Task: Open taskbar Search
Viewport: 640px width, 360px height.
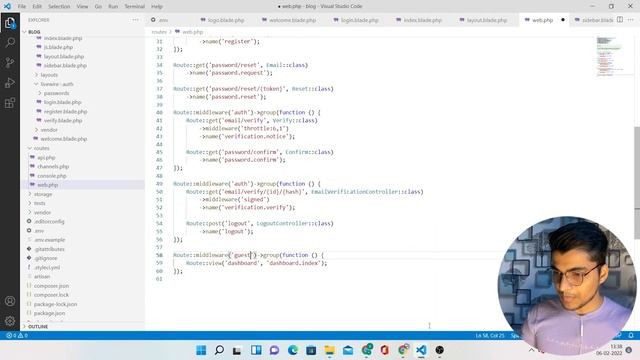Action: point(219,350)
